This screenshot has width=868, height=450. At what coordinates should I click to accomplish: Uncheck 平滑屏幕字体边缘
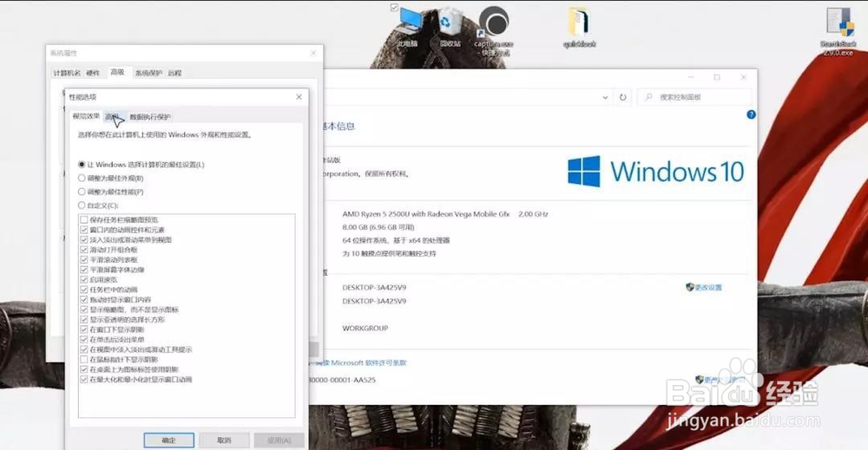pyautogui.click(x=84, y=270)
